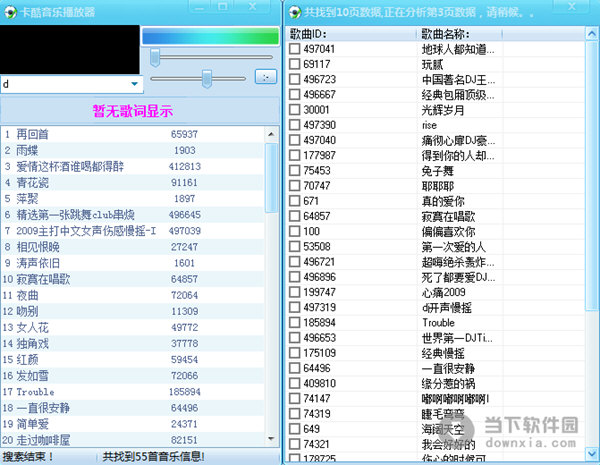Select playlist song 涛声依旧
This screenshot has width=600, height=465.
point(132,263)
